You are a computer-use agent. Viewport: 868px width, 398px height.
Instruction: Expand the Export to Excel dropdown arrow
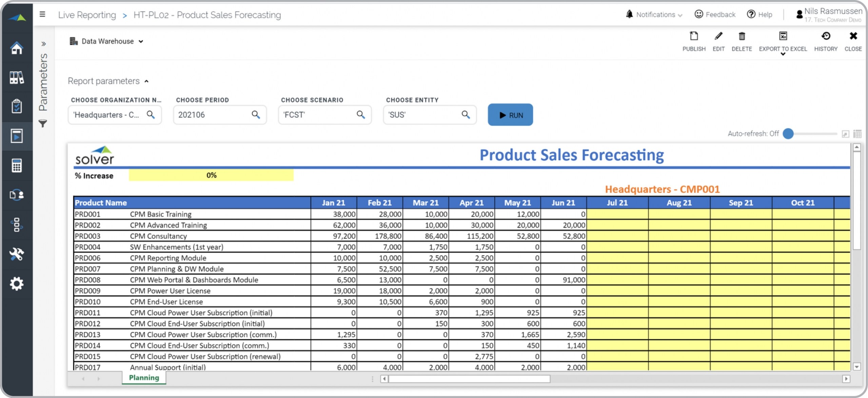click(x=783, y=54)
